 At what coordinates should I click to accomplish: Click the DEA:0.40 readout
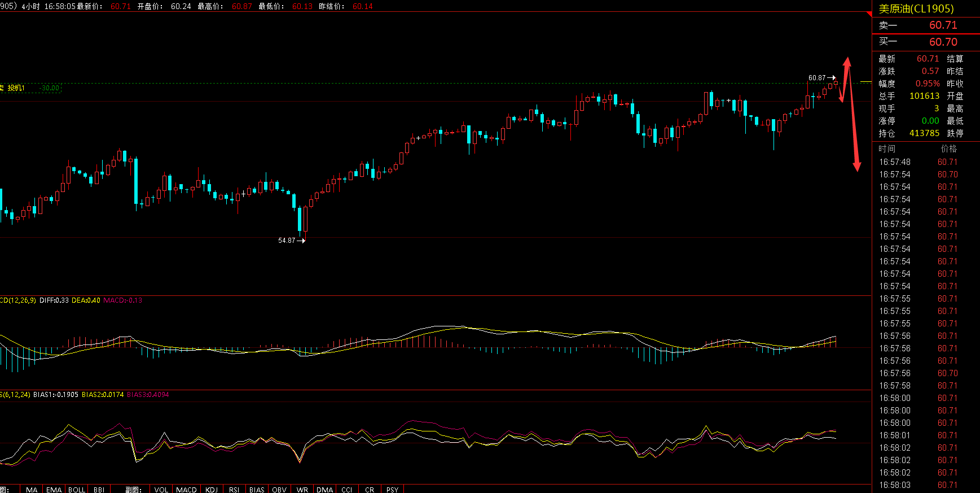(86, 300)
